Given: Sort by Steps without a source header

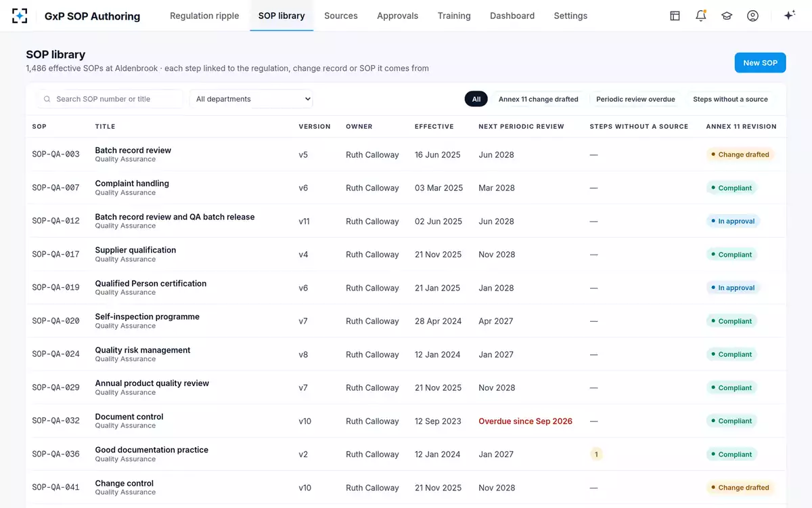Looking at the screenshot, I should pyautogui.click(x=639, y=127).
